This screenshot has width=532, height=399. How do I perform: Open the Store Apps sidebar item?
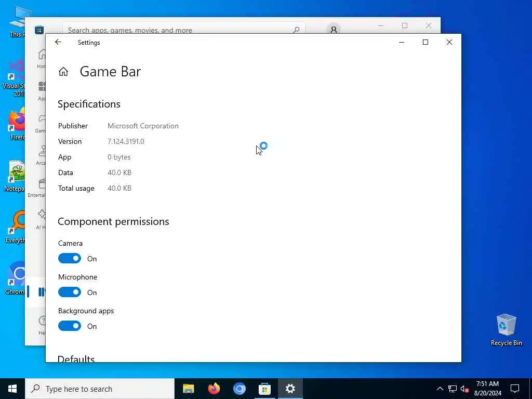click(42, 90)
